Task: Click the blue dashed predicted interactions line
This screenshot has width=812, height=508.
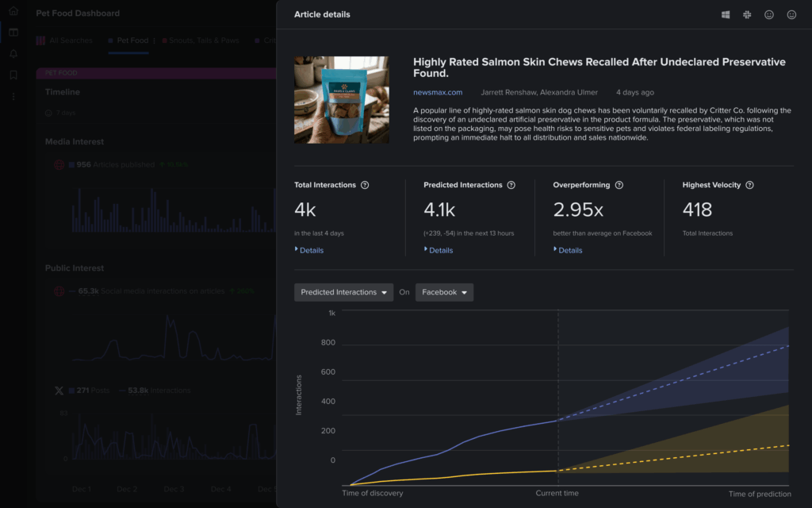Action: tap(673, 382)
